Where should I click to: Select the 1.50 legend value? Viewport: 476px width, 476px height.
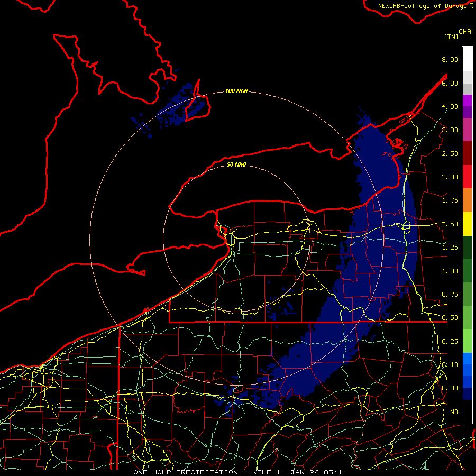point(450,224)
